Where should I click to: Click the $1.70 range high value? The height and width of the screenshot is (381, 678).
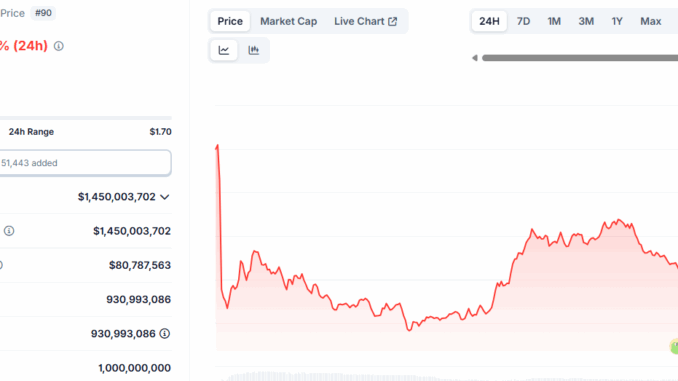[x=160, y=132]
